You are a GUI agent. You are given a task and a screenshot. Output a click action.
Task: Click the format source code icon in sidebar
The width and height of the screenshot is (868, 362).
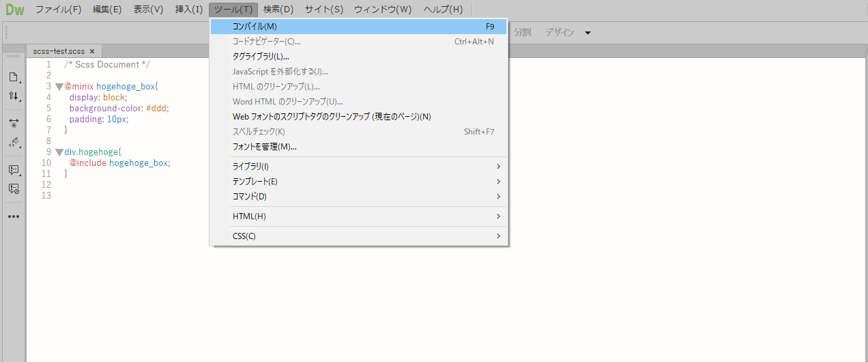pos(13,143)
